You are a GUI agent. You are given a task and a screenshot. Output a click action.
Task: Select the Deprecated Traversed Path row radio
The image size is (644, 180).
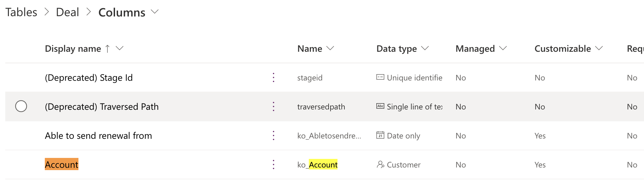(21, 106)
